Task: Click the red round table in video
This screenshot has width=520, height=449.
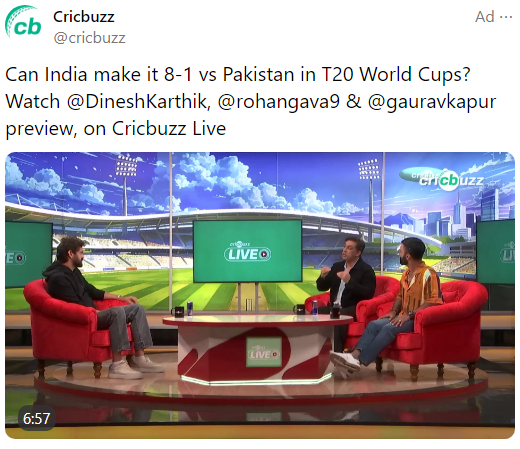Action: point(257,348)
